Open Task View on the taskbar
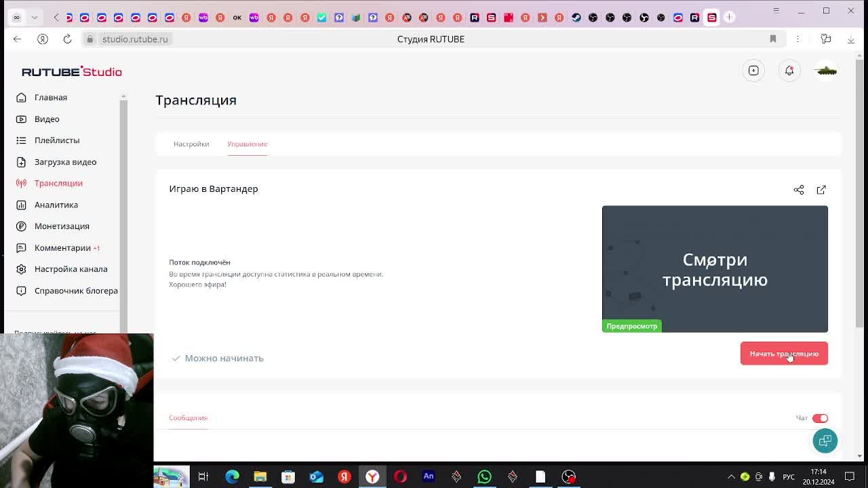The width and height of the screenshot is (868, 488). 203,476
